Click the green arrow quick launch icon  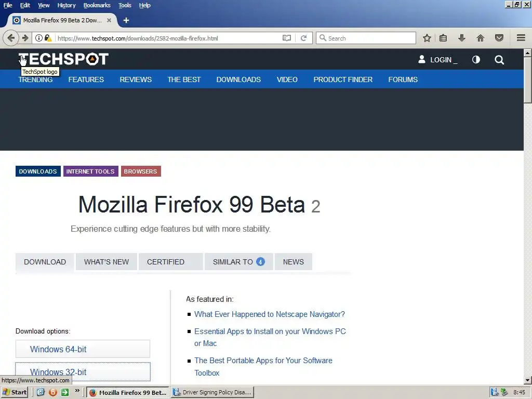(65, 392)
